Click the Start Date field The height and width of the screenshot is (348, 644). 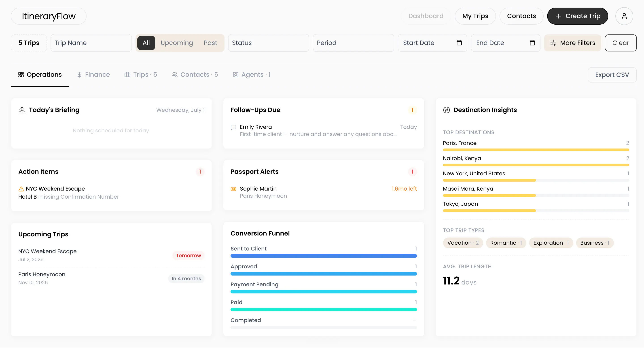[x=432, y=43]
